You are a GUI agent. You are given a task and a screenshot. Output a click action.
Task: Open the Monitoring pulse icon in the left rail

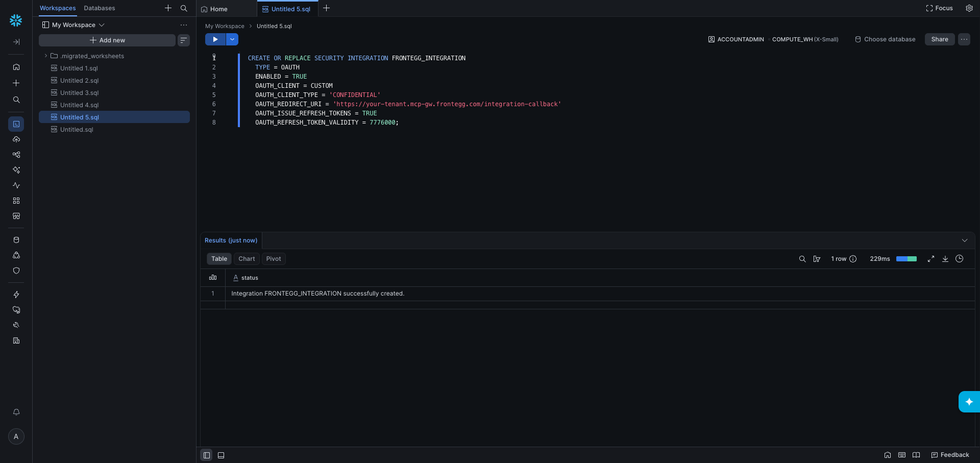click(16, 185)
